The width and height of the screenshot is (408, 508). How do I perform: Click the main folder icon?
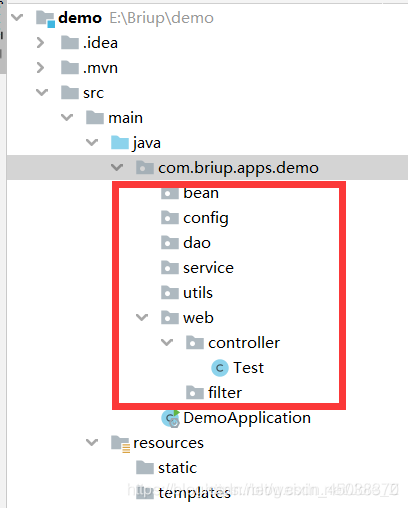(95, 117)
